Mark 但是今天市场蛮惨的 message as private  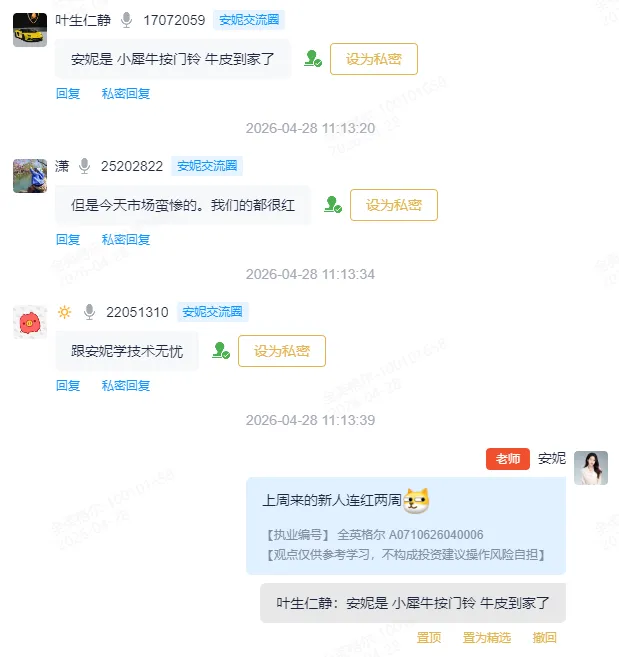(x=394, y=205)
